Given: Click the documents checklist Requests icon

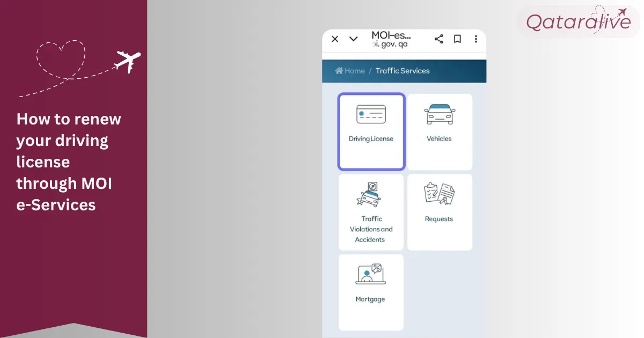Looking at the screenshot, I should (x=439, y=194).
